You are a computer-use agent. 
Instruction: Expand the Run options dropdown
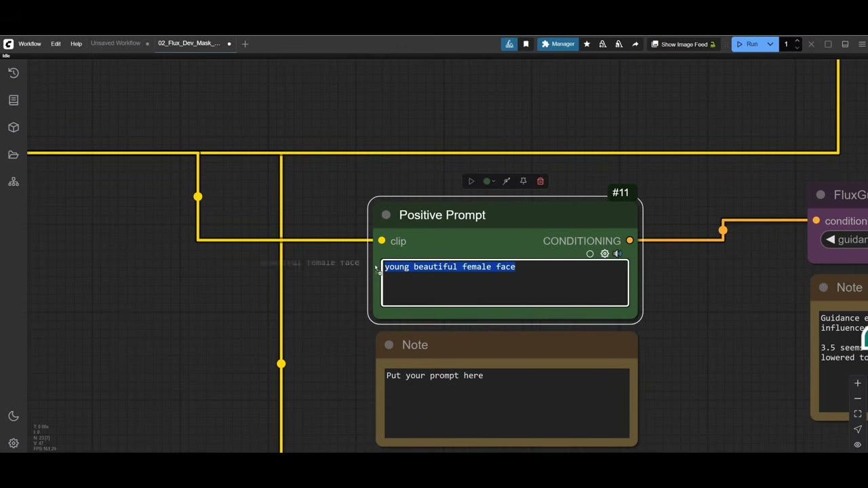click(770, 44)
